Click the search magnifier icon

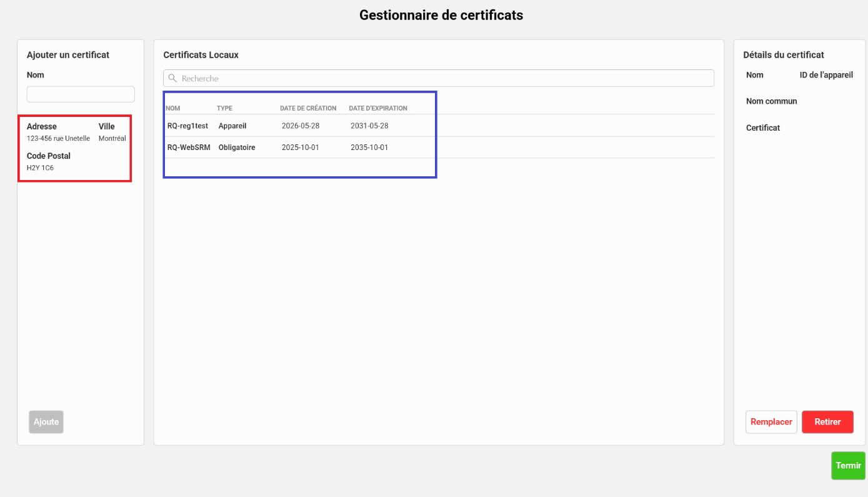click(172, 78)
